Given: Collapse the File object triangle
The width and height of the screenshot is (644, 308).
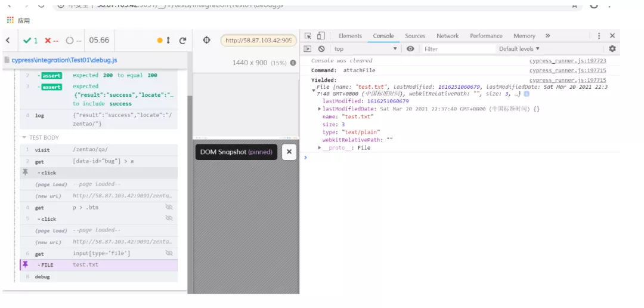Looking at the screenshot, I should [x=314, y=90].
